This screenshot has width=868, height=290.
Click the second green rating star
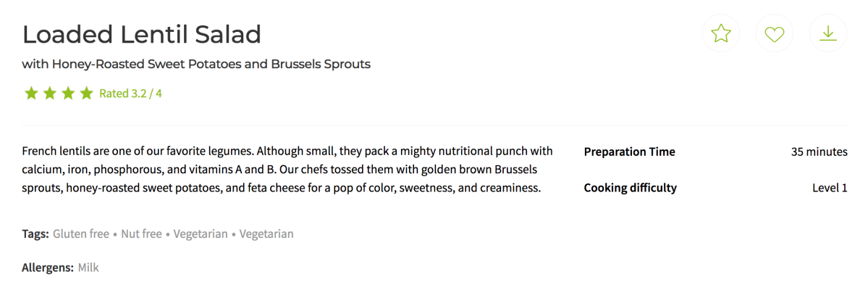tap(49, 94)
